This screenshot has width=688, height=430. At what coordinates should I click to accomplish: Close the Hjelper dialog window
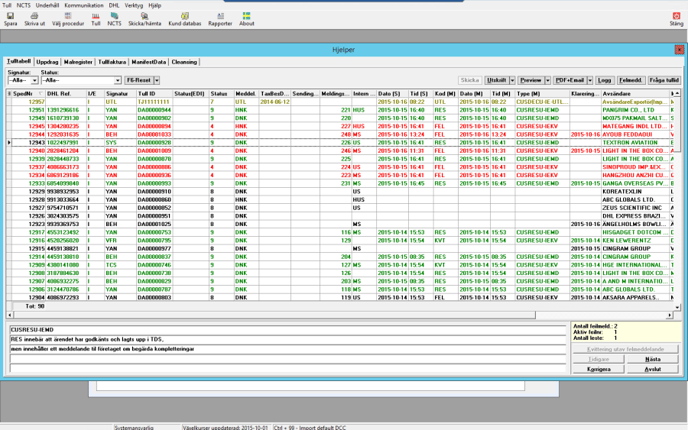[678, 50]
